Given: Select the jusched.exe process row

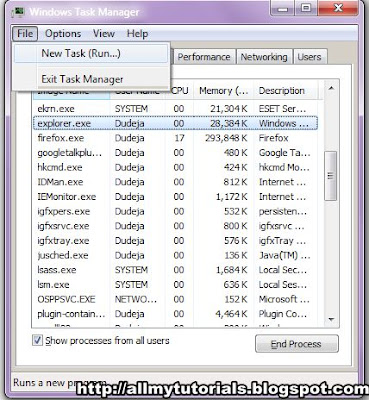Looking at the screenshot, I should tap(176, 255).
